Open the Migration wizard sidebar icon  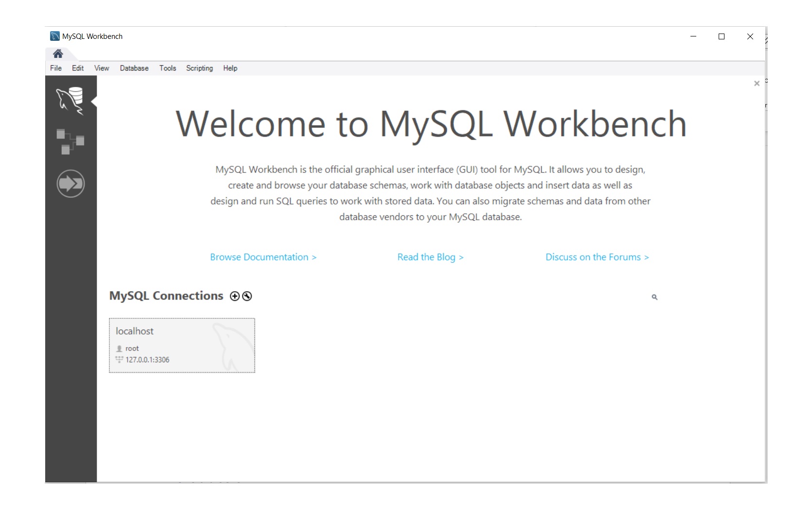(71, 184)
